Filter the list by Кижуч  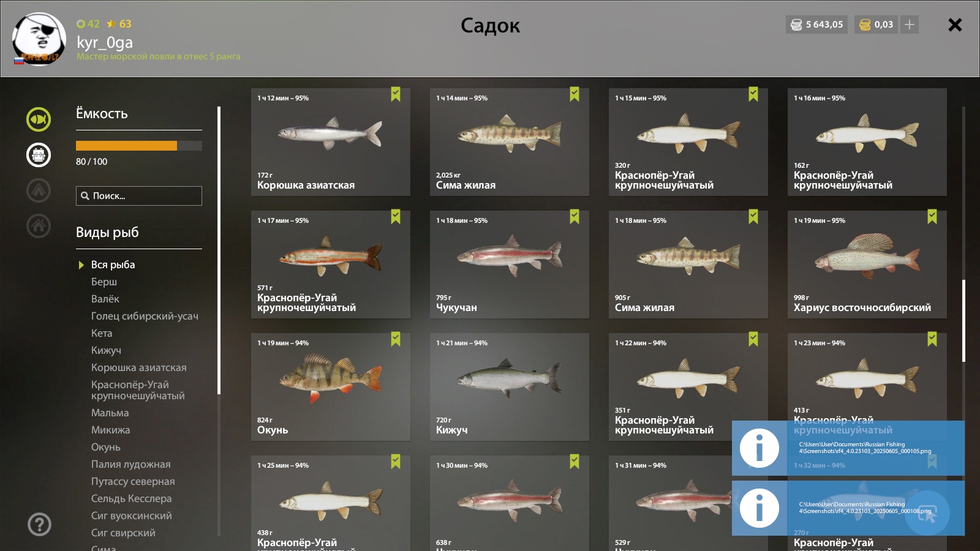click(x=106, y=350)
